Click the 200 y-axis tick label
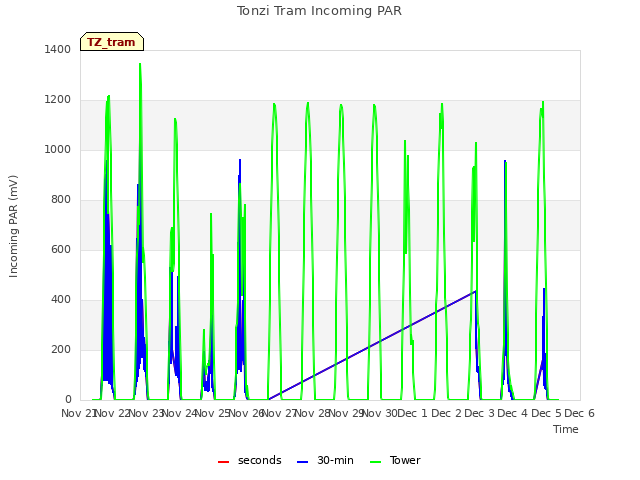 [x=61, y=349]
